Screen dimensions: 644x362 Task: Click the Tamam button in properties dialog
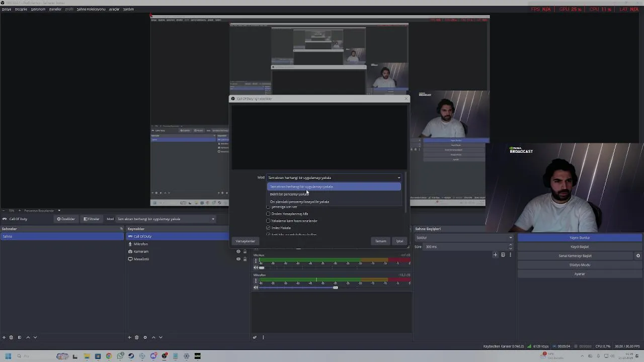click(380, 241)
